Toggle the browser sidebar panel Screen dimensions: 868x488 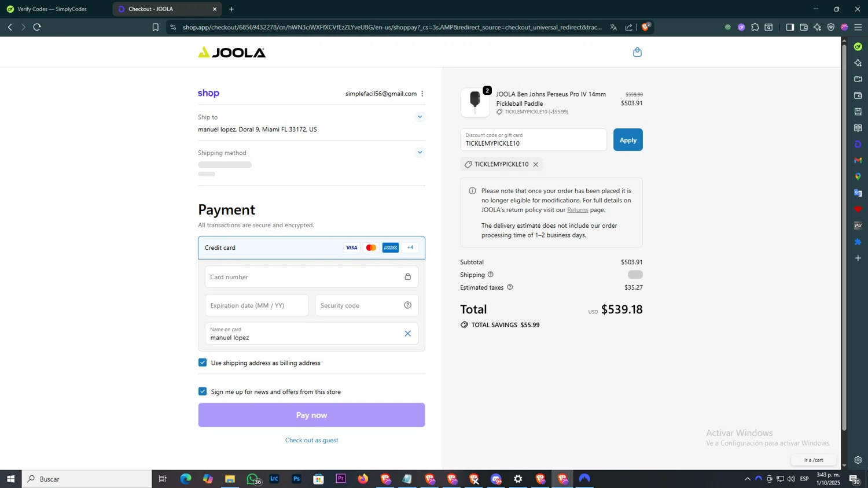[790, 27]
